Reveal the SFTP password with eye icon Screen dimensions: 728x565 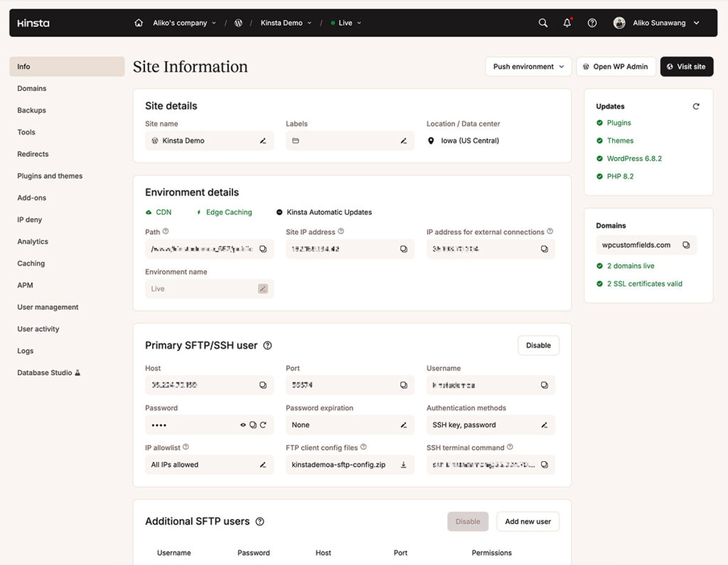tap(243, 425)
